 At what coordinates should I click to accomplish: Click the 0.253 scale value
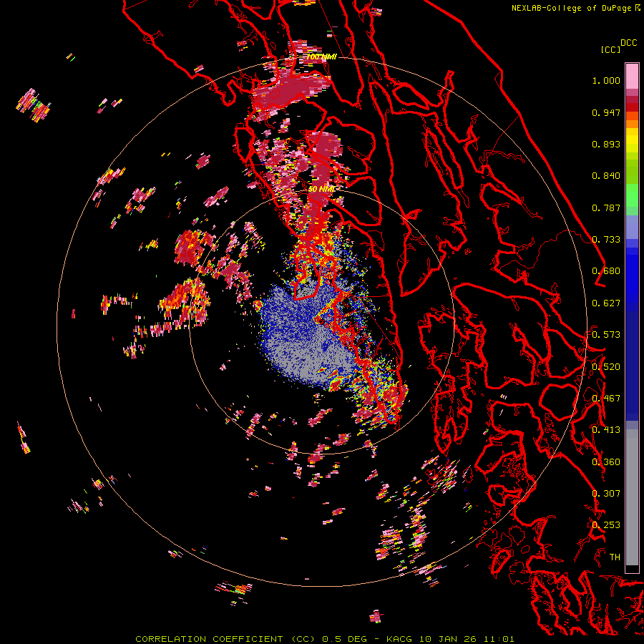[606, 525]
